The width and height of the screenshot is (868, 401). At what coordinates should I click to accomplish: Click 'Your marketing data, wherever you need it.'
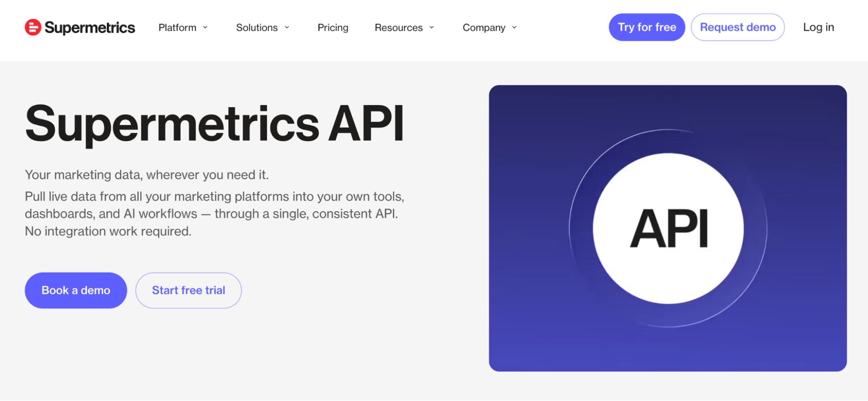(147, 175)
